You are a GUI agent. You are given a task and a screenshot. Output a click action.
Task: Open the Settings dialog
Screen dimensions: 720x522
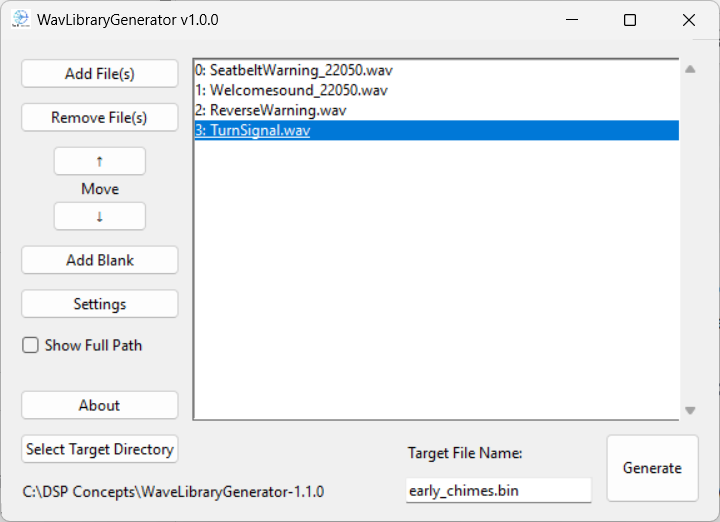tap(100, 304)
